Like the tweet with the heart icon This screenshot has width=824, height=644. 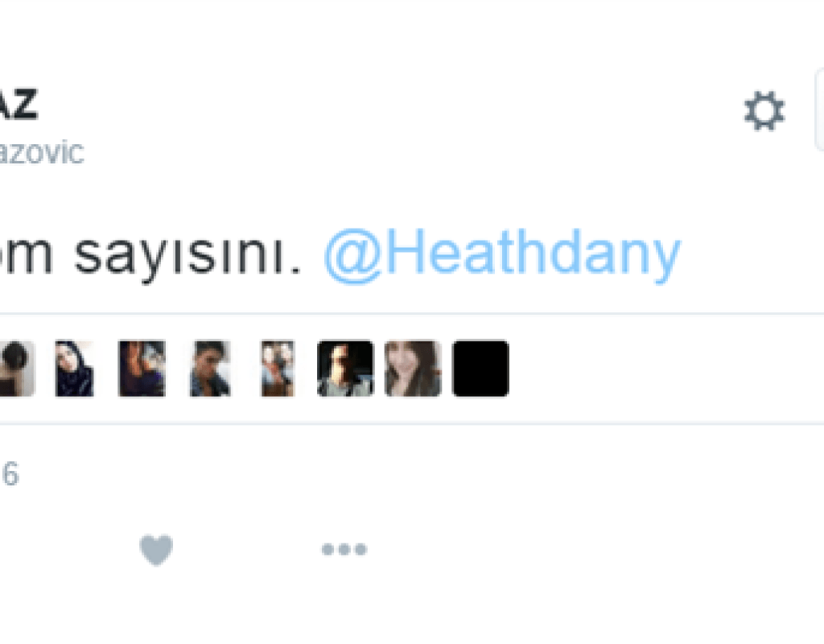click(x=156, y=549)
